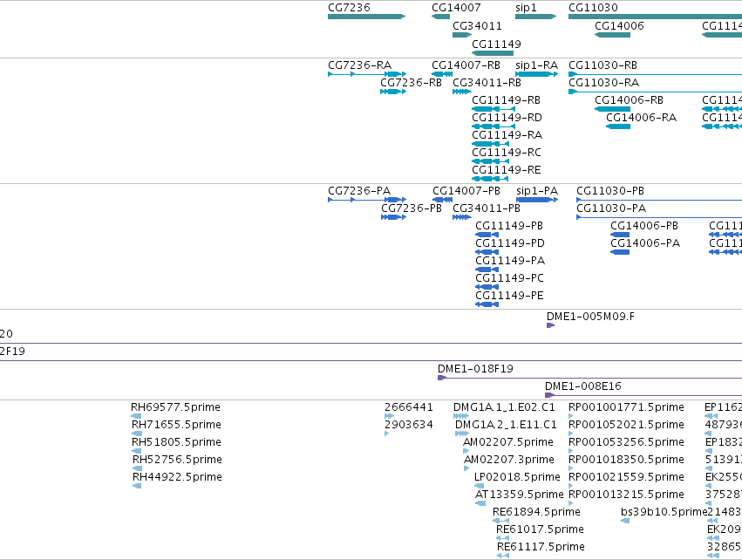The image size is (742, 560).
Task: Click feature 2666441
Action: 390,416
